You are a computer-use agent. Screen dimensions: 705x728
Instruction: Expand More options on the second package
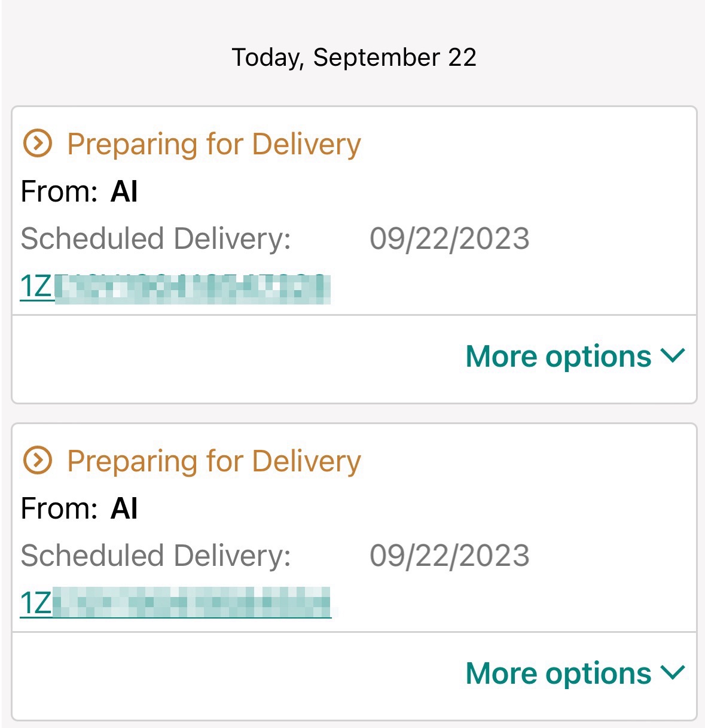pos(575,674)
